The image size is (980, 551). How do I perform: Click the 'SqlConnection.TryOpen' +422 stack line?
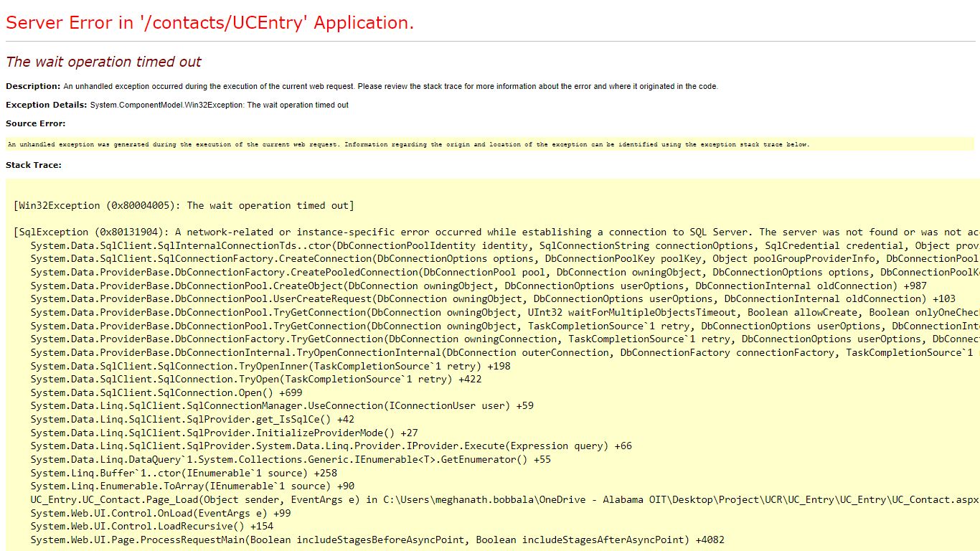point(256,380)
